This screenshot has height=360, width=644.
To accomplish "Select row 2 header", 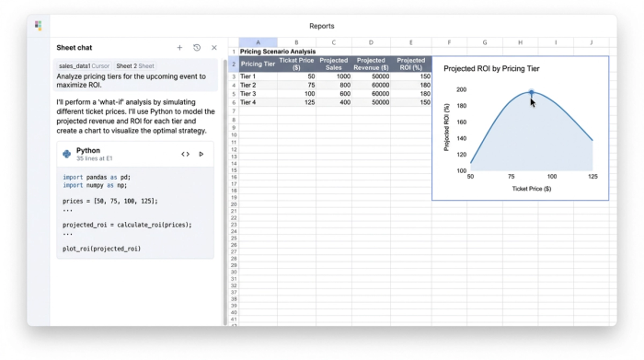I will coord(234,64).
